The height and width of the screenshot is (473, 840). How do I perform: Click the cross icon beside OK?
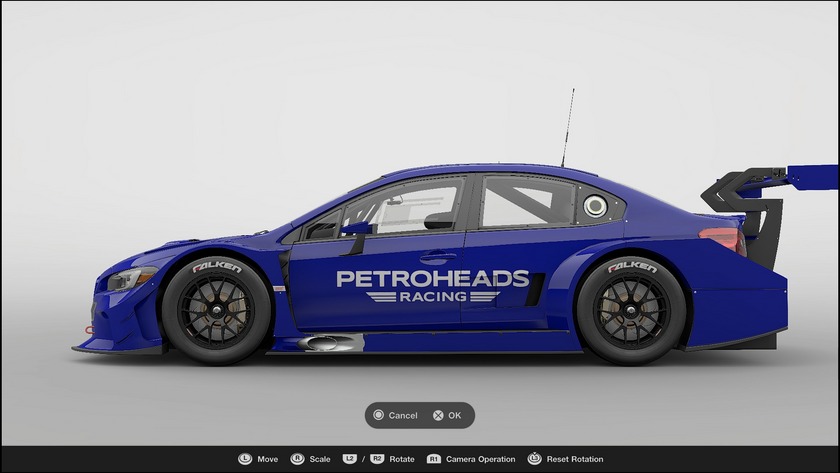click(438, 415)
